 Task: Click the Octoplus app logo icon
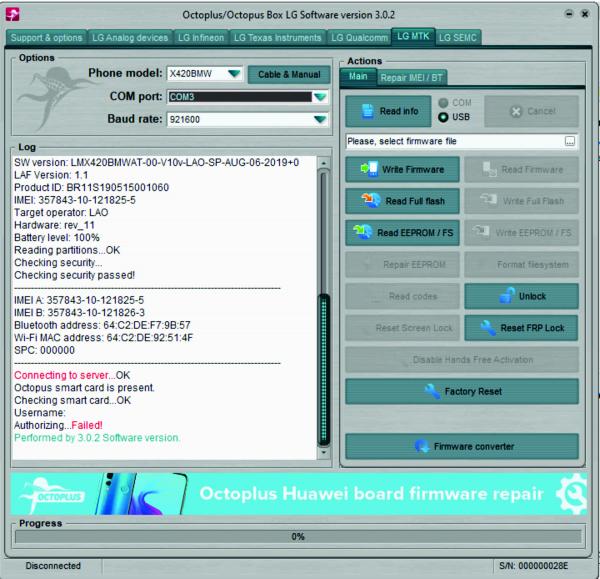click(12, 15)
